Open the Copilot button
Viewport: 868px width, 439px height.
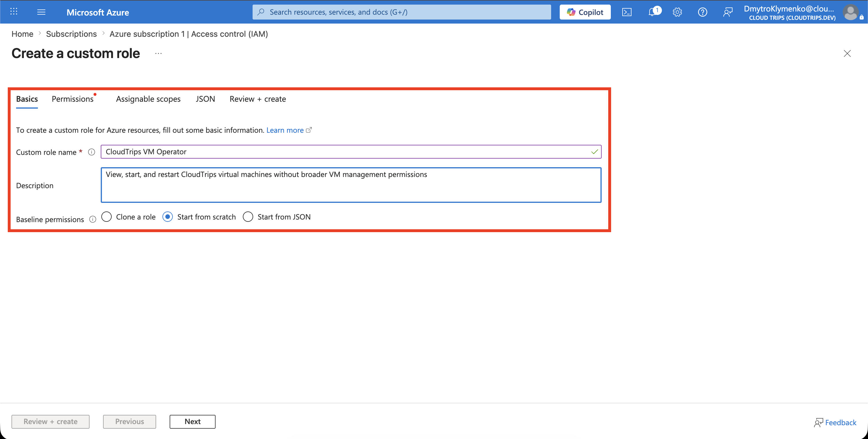(x=585, y=12)
